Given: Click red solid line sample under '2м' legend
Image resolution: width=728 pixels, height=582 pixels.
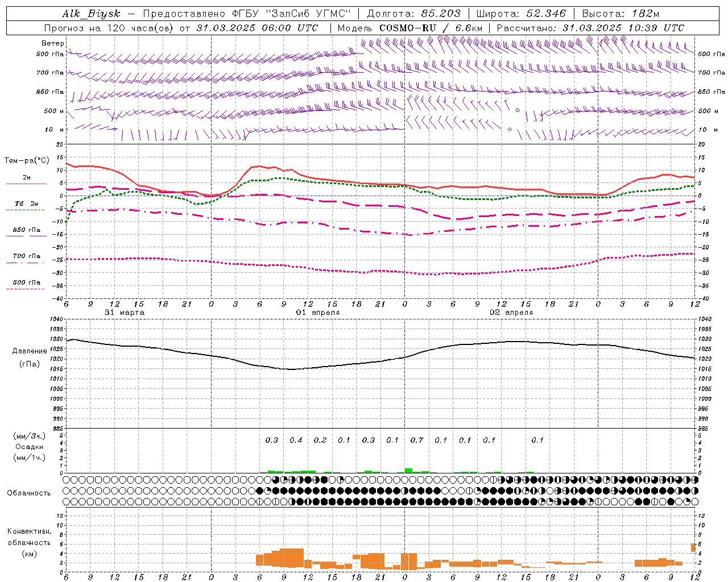Looking at the screenshot, I should (x=26, y=184).
